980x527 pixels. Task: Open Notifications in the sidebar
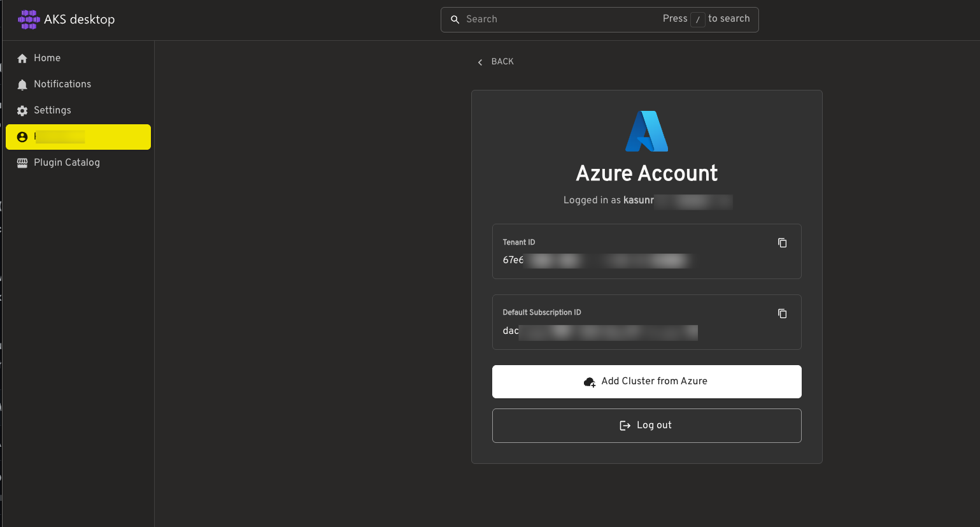pyautogui.click(x=78, y=84)
